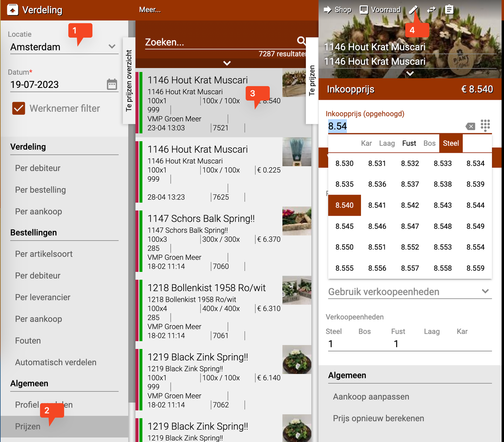The width and height of the screenshot is (504, 442).
Task: Select the Kar unit tab
Action: pyautogui.click(x=366, y=143)
